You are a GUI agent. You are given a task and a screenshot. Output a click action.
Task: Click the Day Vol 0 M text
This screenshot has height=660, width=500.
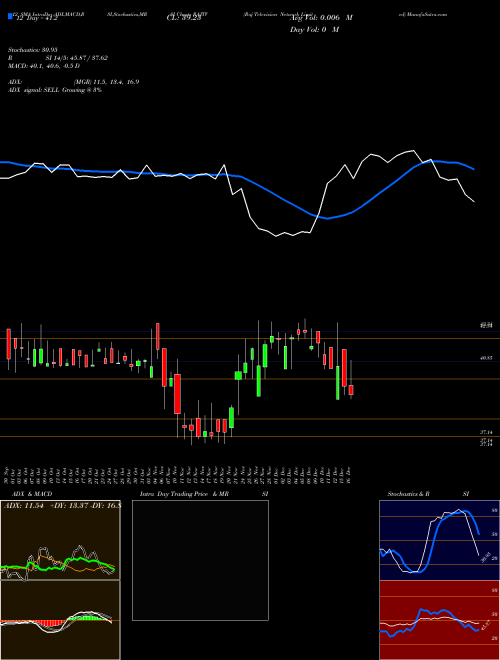pyautogui.click(x=314, y=29)
